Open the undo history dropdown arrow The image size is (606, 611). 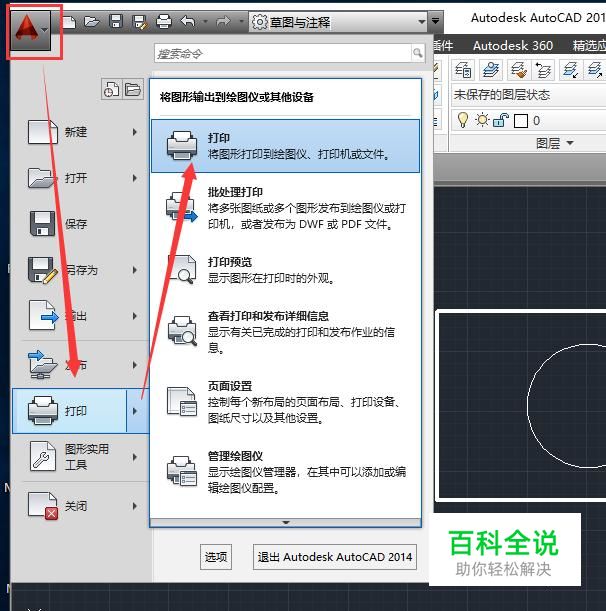pos(205,21)
